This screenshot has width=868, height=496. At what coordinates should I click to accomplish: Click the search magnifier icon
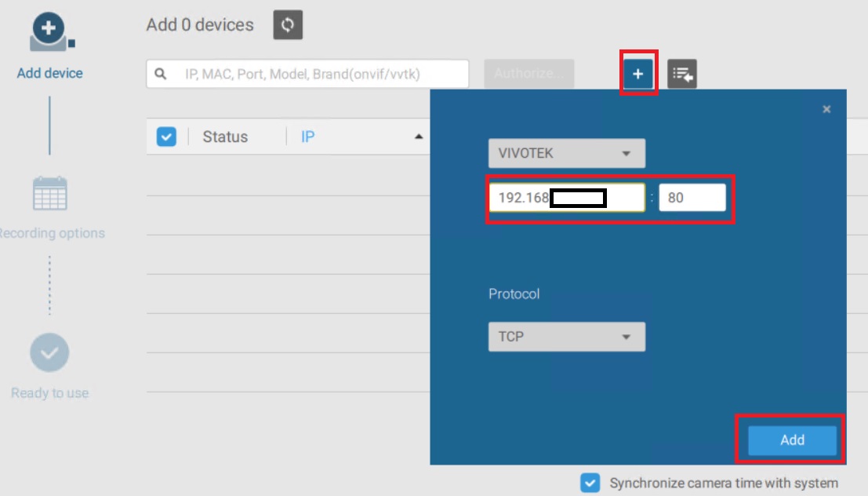click(x=161, y=74)
